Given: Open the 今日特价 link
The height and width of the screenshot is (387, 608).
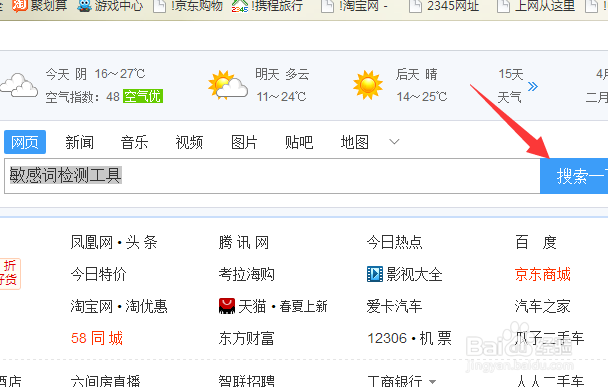Looking at the screenshot, I should click(98, 275).
